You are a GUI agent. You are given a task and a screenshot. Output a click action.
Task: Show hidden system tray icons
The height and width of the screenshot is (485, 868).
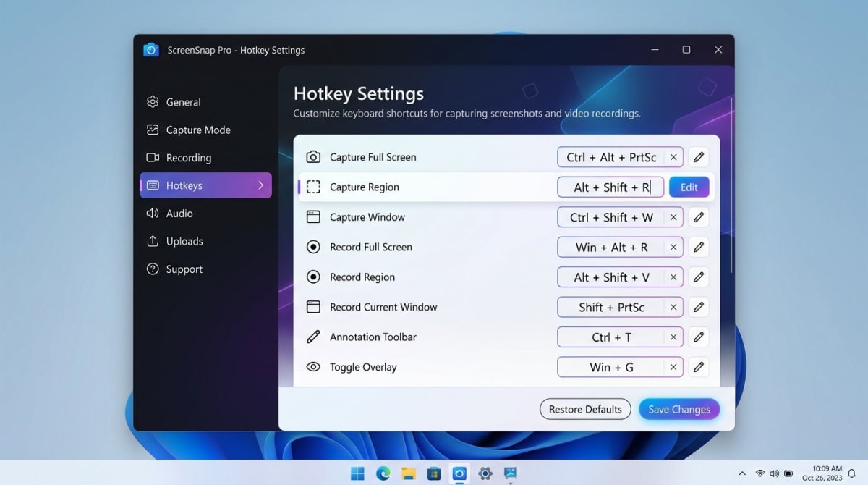742,473
